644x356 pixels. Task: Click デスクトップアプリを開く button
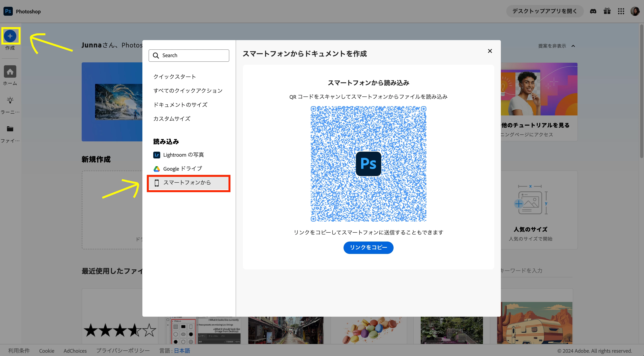pos(544,11)
